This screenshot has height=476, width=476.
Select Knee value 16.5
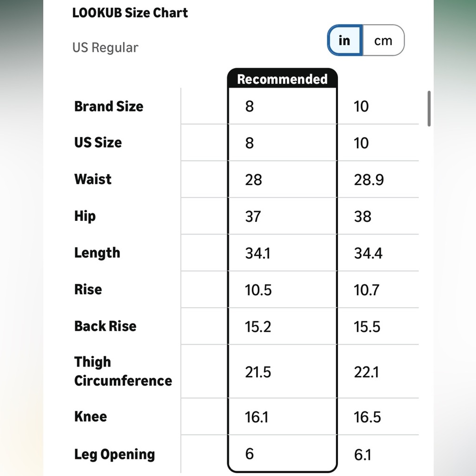367,417
